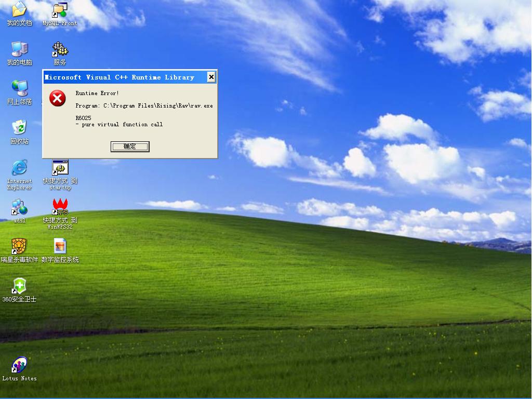Click the red error icon in the dialog
The image size is (532, 399).
58,98
